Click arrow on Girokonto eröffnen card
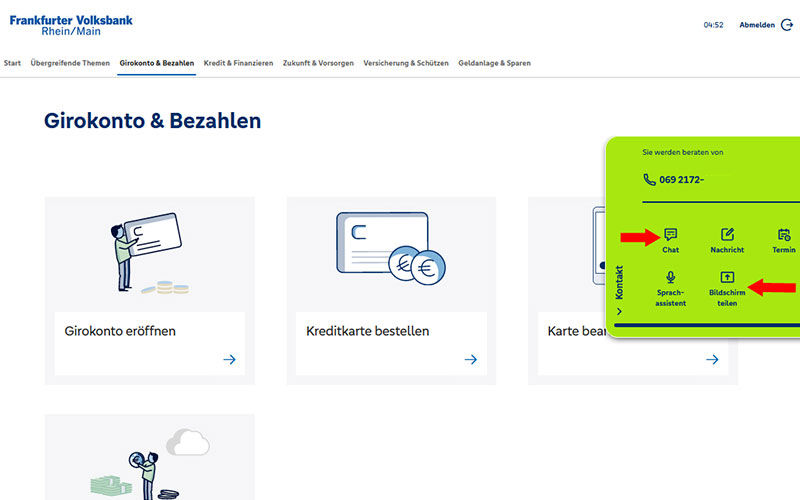Image resolution: width=800 pixels, height=500 pixels. pyautogui.click(x=230, y=360)
